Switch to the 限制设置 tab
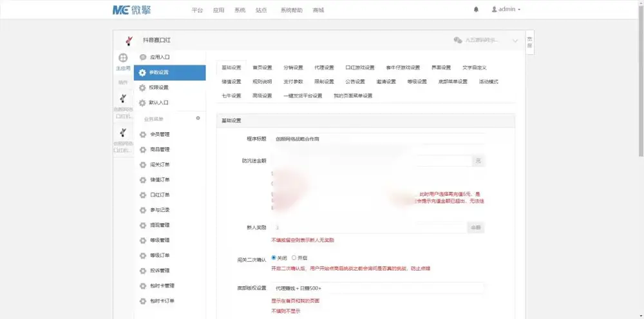Viewport: 644px width, 319px height. coord(324,82)
